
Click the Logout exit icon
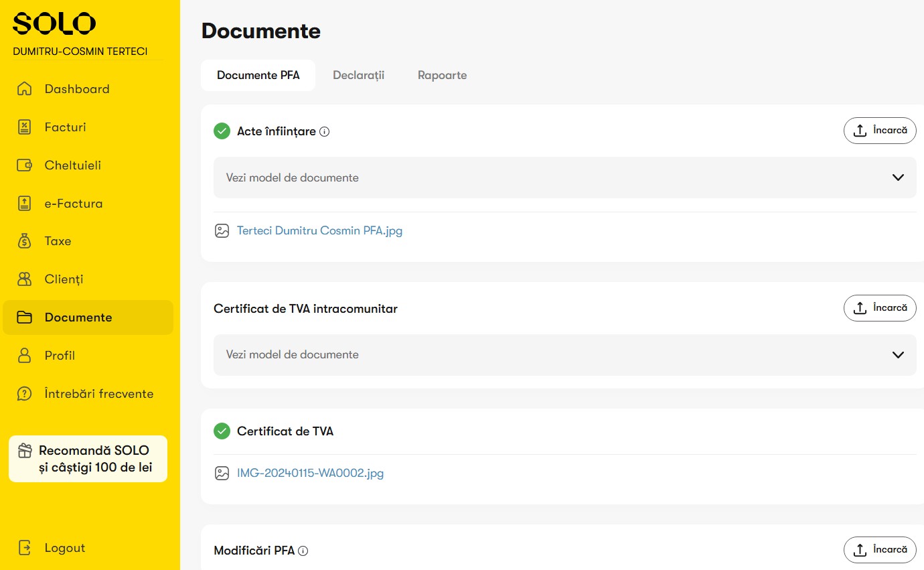25,548
